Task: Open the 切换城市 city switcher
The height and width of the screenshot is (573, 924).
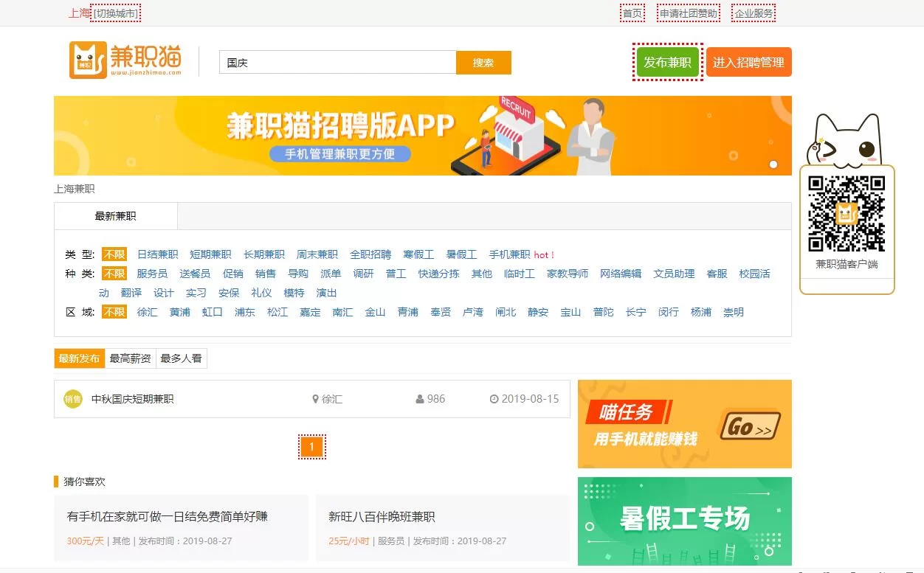Action: coord(115,13)
